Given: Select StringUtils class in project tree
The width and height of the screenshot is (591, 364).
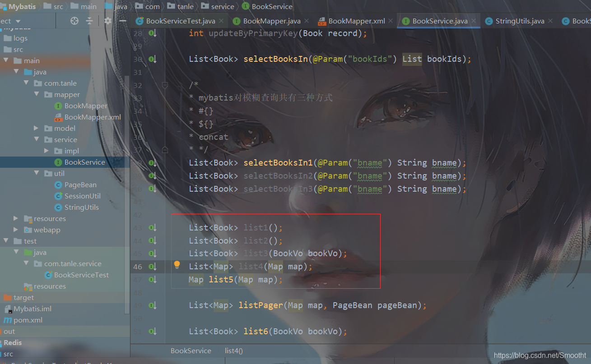Looking at the screenshot, I should coord(81,207).
